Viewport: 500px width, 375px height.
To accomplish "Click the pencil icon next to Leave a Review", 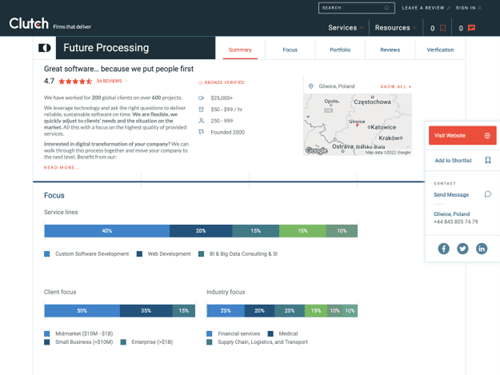I will tap(449, 8).
